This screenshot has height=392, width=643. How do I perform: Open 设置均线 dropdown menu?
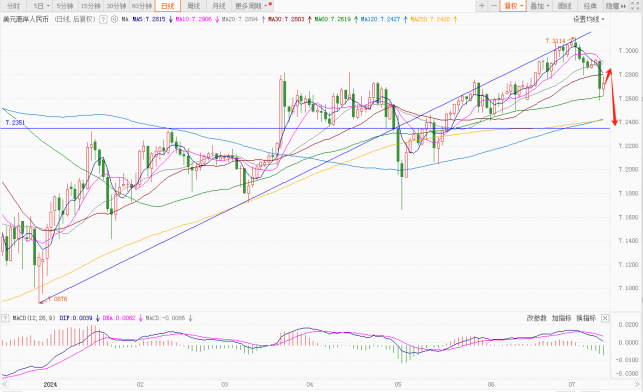588,19
